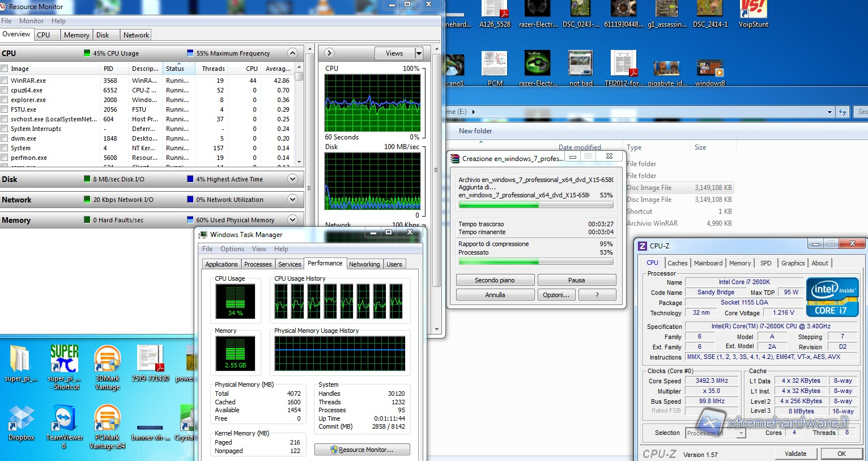Screen dimensions: 868x461
Task: Open the Views dropdown arrow
Action: (x=419, y=53)
